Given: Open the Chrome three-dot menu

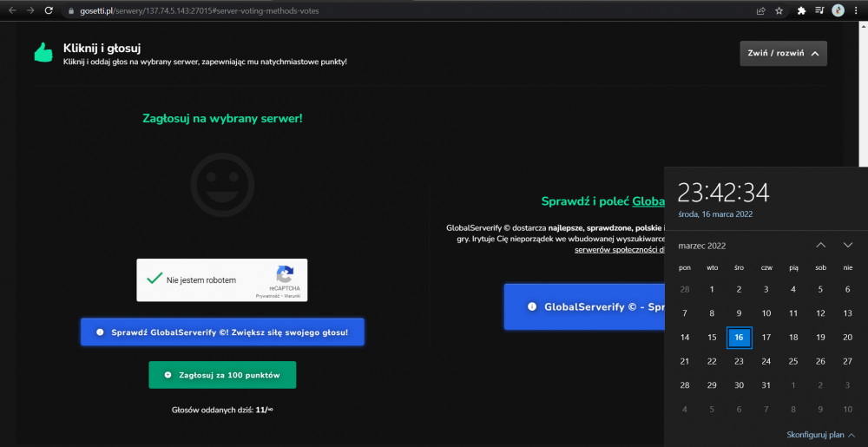Looking at the screenshot, I should [856, 10].
